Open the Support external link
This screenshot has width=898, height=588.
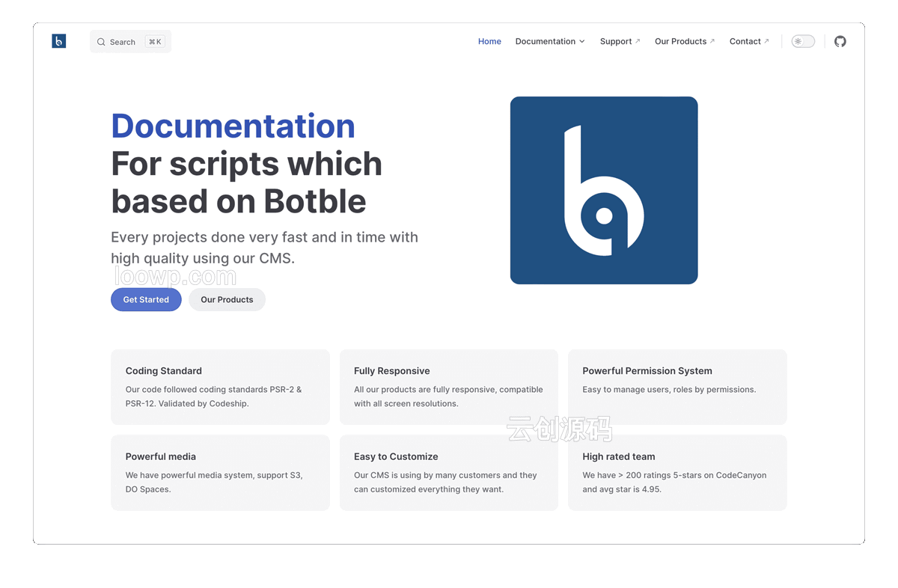620,41
